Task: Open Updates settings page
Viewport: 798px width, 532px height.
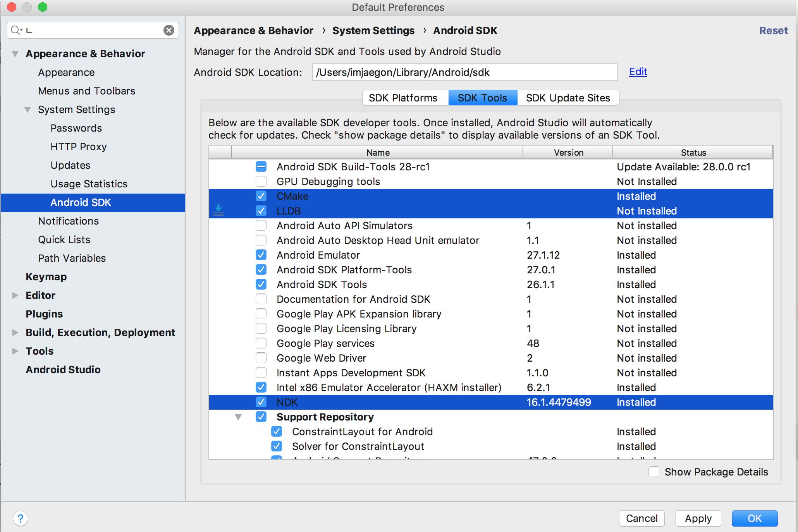Action: click(70, 165)
